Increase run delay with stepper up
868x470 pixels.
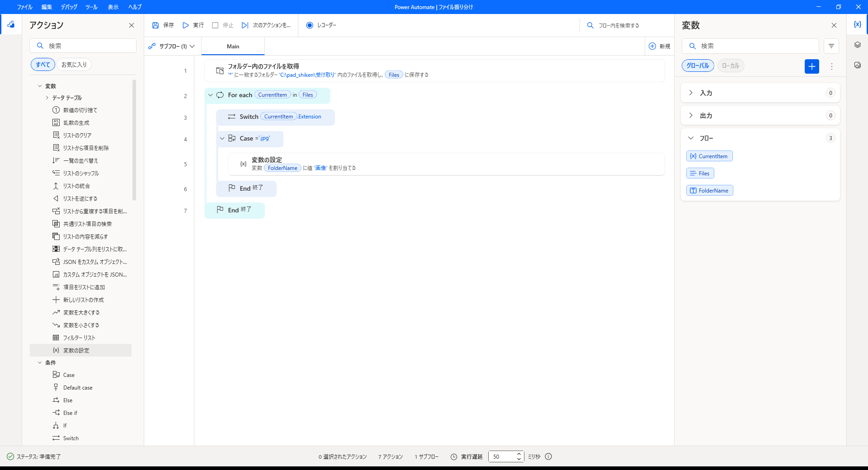519,454
